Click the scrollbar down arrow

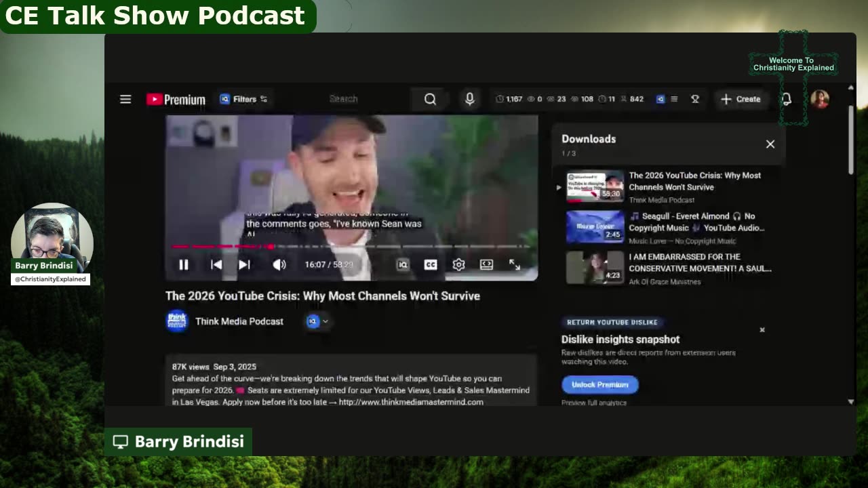[851, 402]
